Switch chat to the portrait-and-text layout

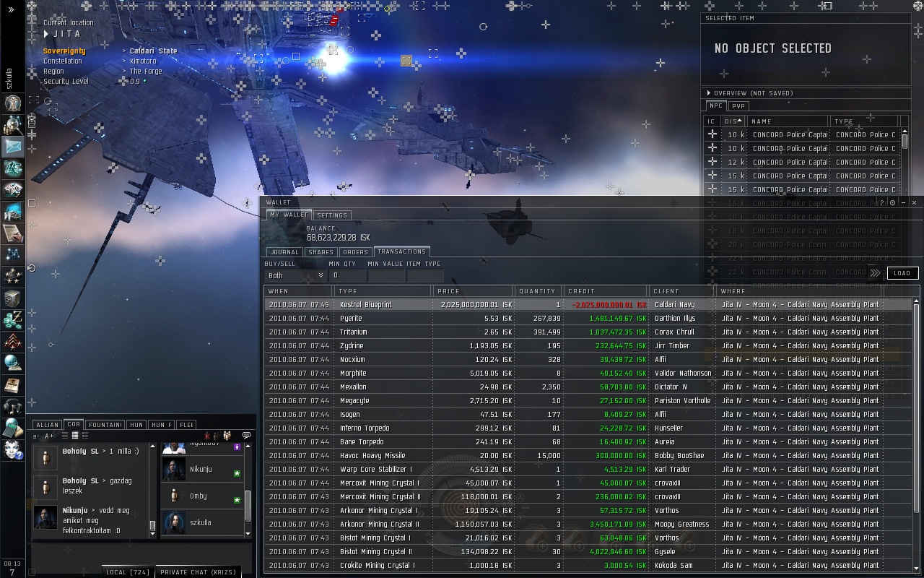click(84, 436)
